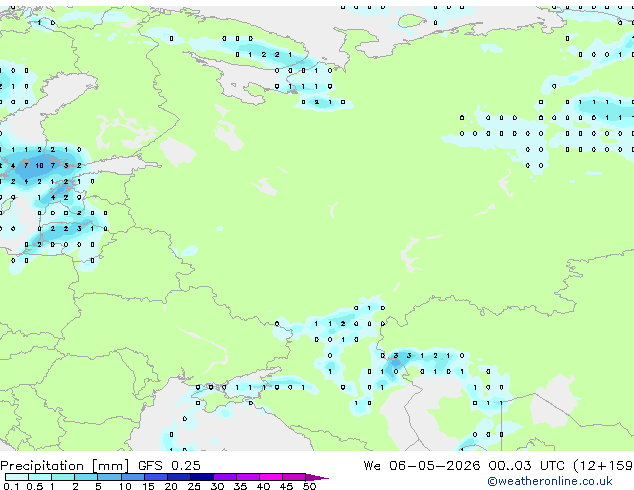The height and width of the screenshot is (490, 634).
Task: Click the legend scale label '40'
Action: (263, 486)
